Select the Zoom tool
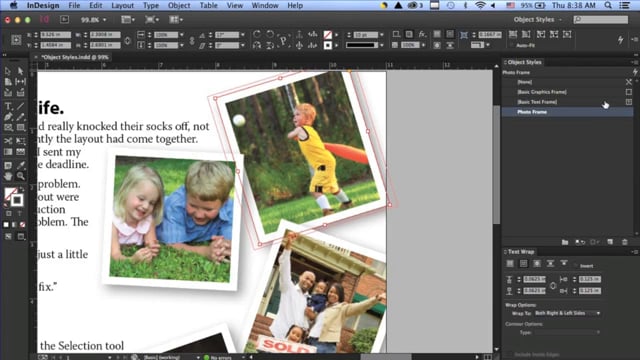The image size is (640, 360). (20, 176)
